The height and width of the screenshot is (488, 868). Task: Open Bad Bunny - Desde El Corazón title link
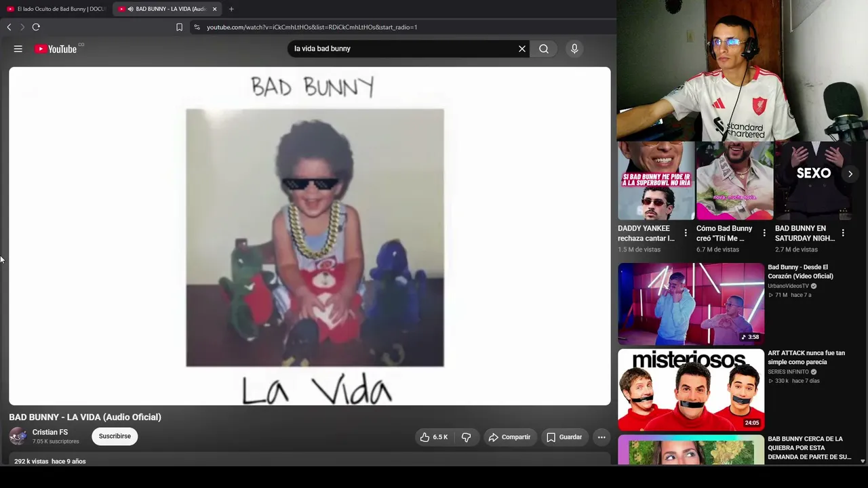[800, 272]
